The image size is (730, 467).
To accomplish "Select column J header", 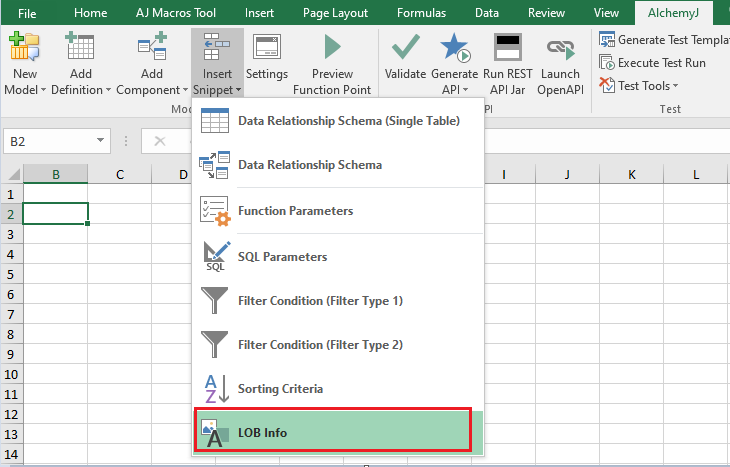I will (567, 174).
